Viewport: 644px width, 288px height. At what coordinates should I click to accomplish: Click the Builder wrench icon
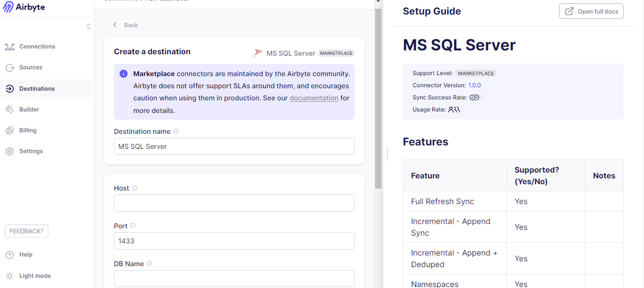(10, 110)
